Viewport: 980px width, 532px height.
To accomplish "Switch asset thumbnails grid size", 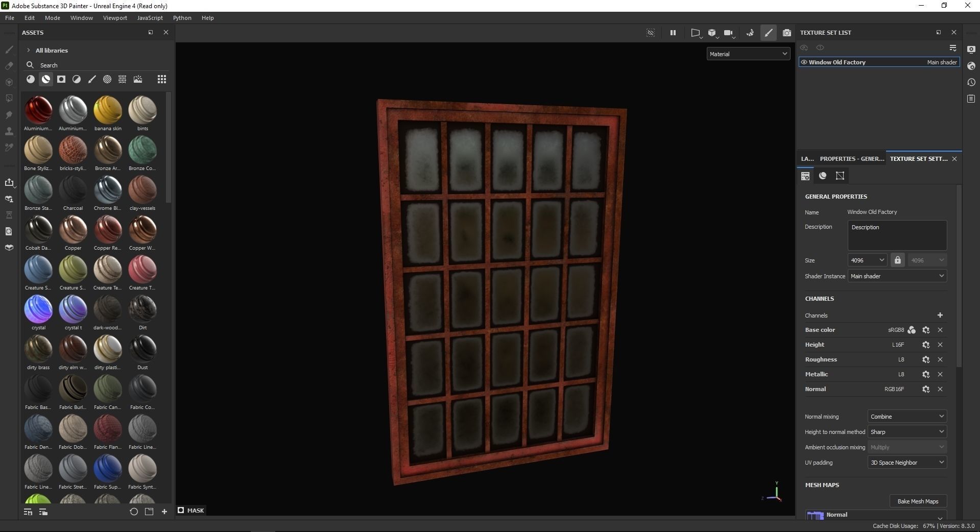I will click(162, 79).
